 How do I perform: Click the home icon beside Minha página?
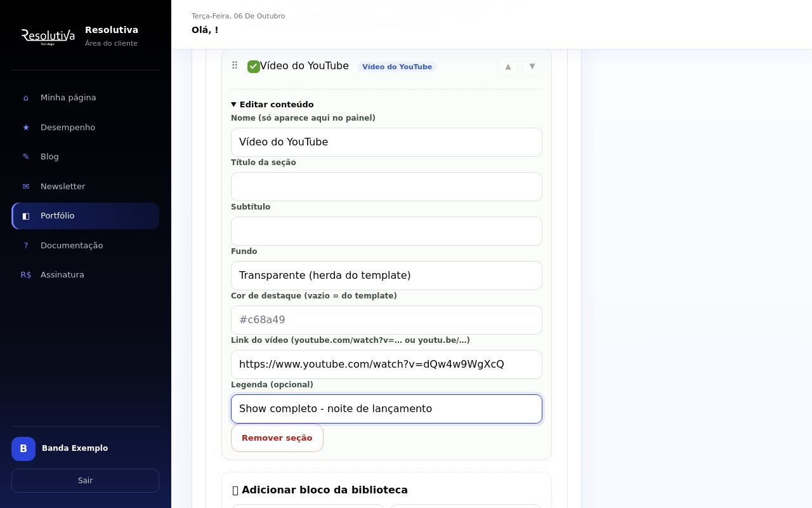(x=26, y=98)
